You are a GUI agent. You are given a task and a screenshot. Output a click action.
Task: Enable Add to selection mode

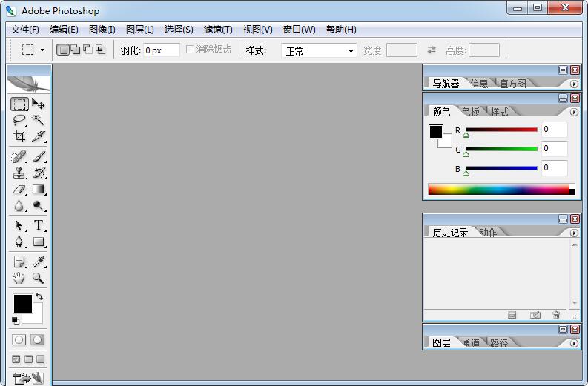[75, 50]
